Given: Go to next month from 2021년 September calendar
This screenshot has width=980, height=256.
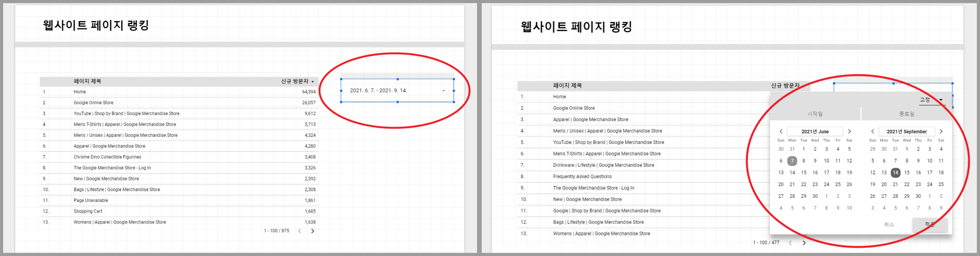Looking at the screenshot, I should [x=941, y=131].
